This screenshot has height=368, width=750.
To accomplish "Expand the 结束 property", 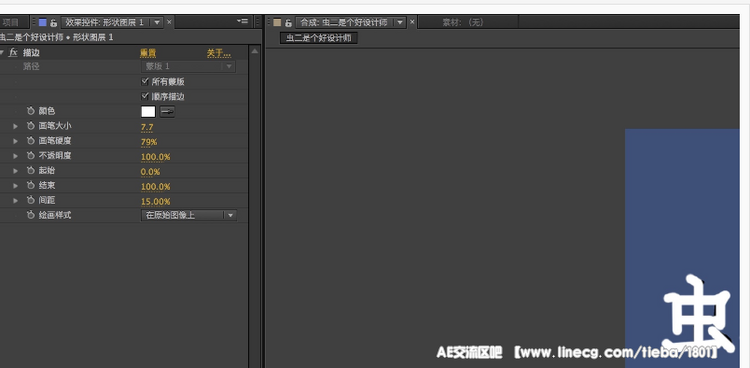I will 15,186.
